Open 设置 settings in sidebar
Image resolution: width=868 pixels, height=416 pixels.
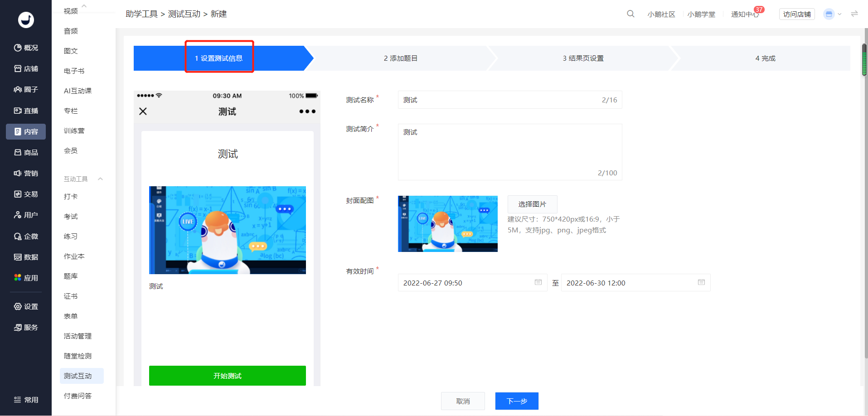(26, 306)
